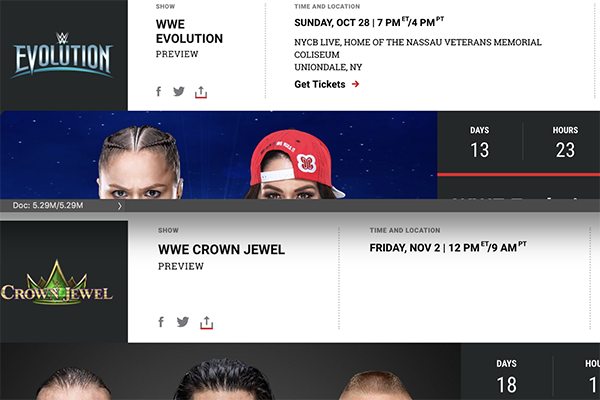
Task: Open the Get Tickets link
Action: 320,84
